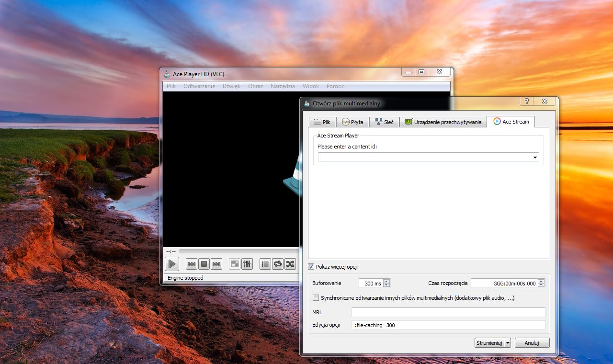
Task: Click the elapsed time label --:--
Action: 171,251
